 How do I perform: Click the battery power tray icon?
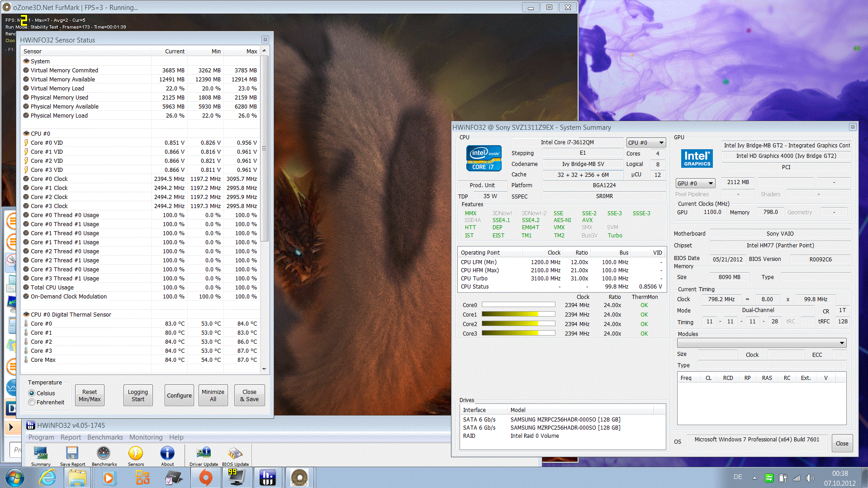[783, 478]
